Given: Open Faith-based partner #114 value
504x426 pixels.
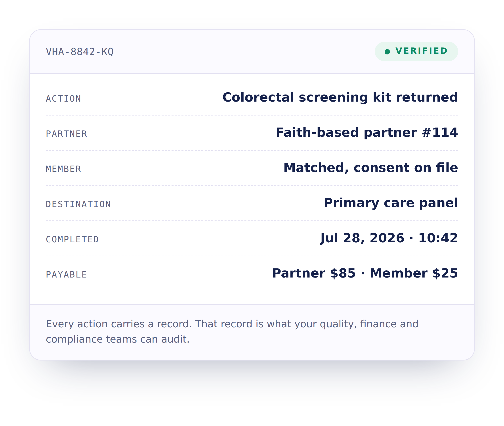Looking at the screenshot, I should click(x=367, y=133).
